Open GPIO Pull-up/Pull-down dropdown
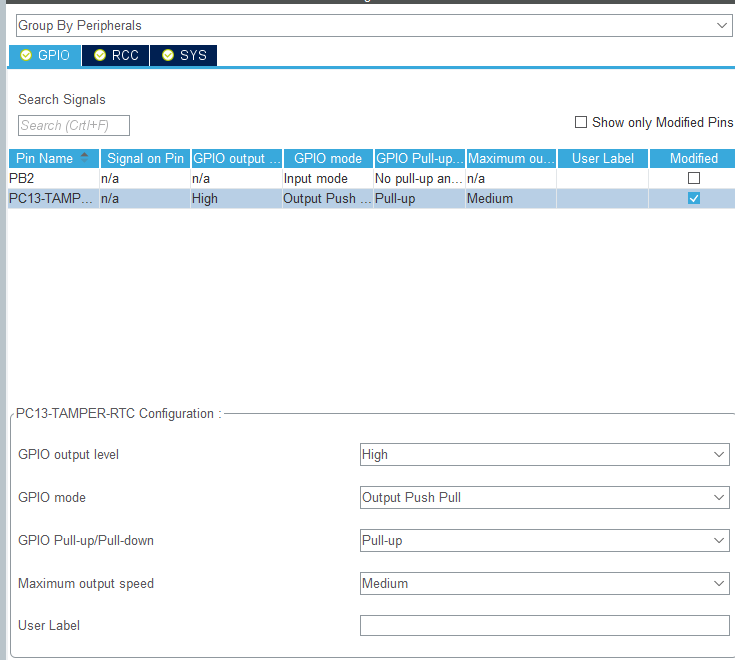This screenshot has width=735, height=660. coord(545,540)
